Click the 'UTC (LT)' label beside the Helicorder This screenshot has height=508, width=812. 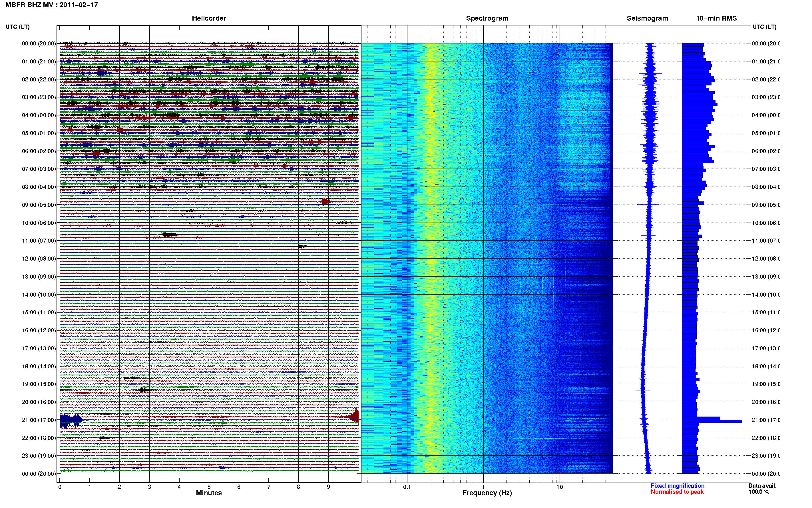[17, 27]
